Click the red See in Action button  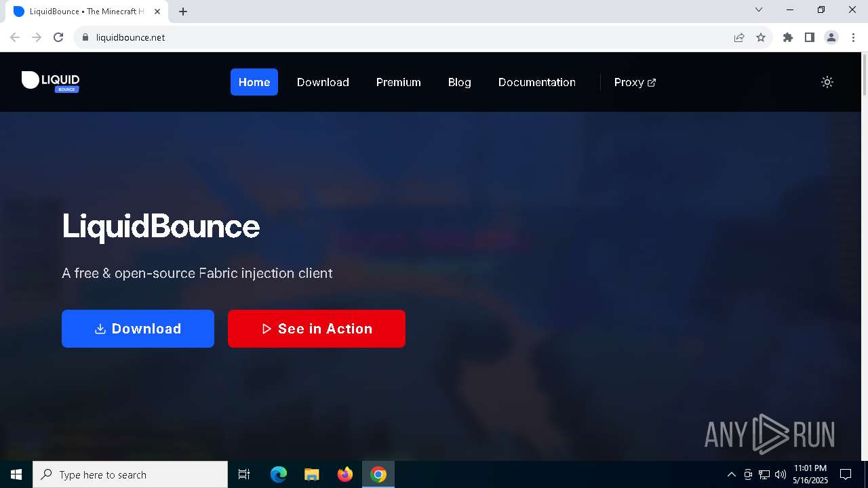pos(317,329)
